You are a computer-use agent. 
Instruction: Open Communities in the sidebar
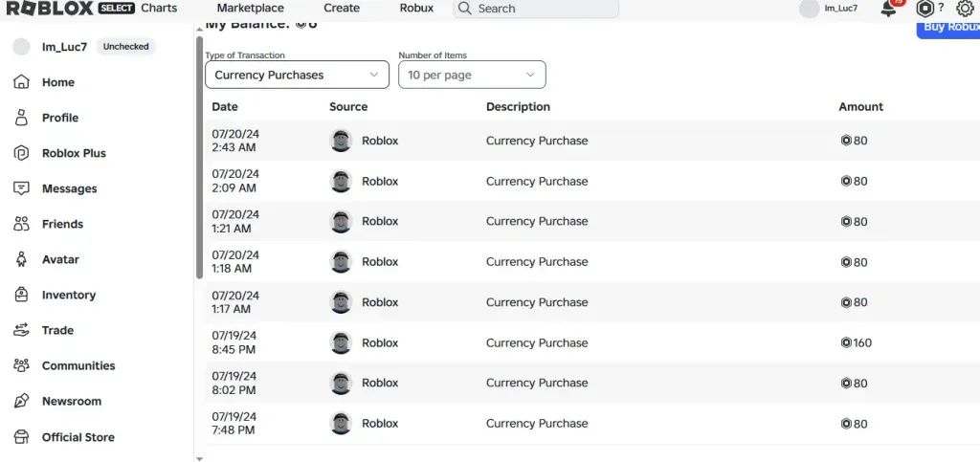pos(78,365)
